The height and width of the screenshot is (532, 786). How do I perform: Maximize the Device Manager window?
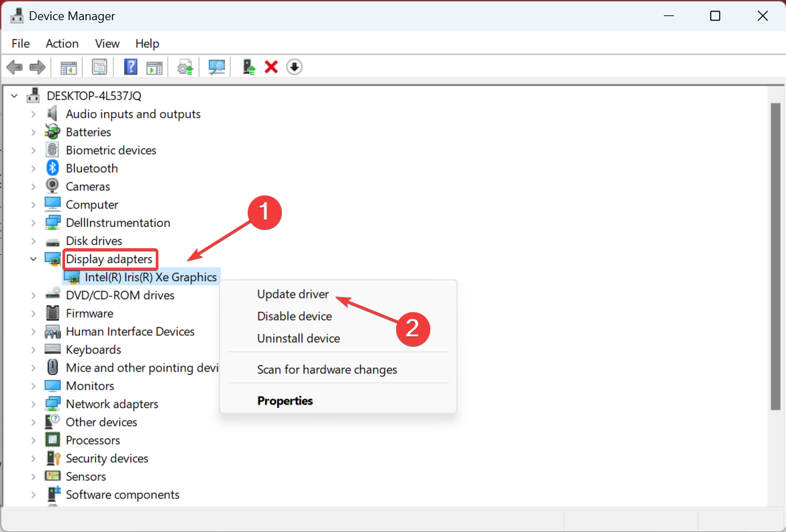point(715,16)
